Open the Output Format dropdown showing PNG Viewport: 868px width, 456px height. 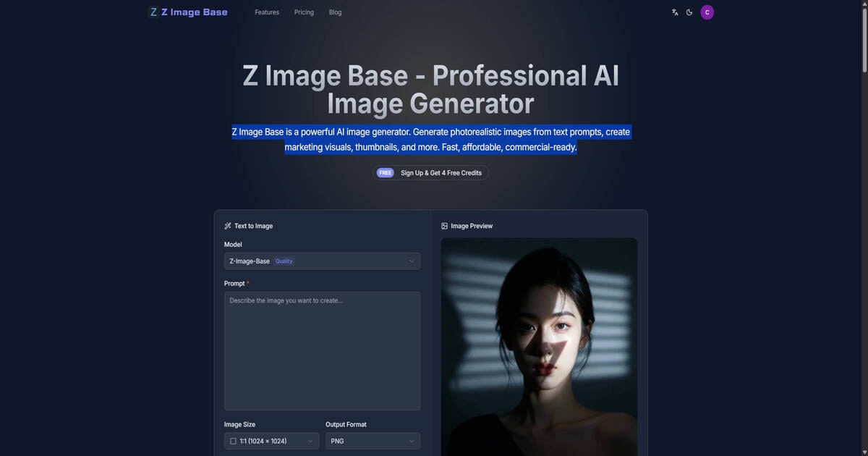coord(373,440)
